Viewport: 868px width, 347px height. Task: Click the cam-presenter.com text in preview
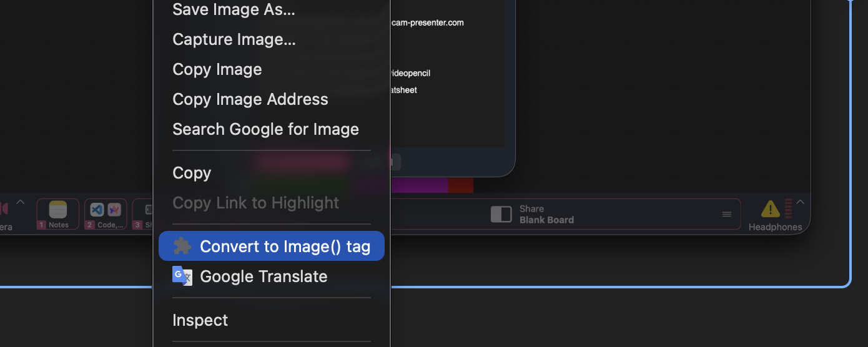point(428,23)
